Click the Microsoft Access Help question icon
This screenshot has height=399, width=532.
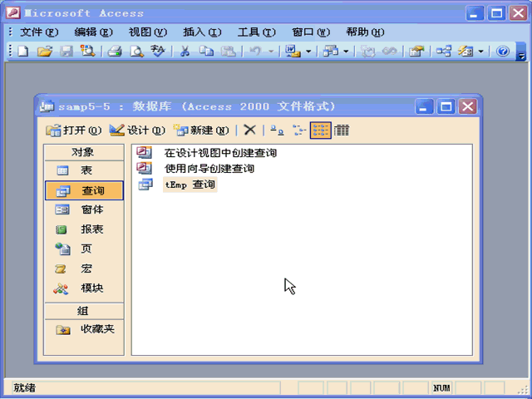click(503, 52)
